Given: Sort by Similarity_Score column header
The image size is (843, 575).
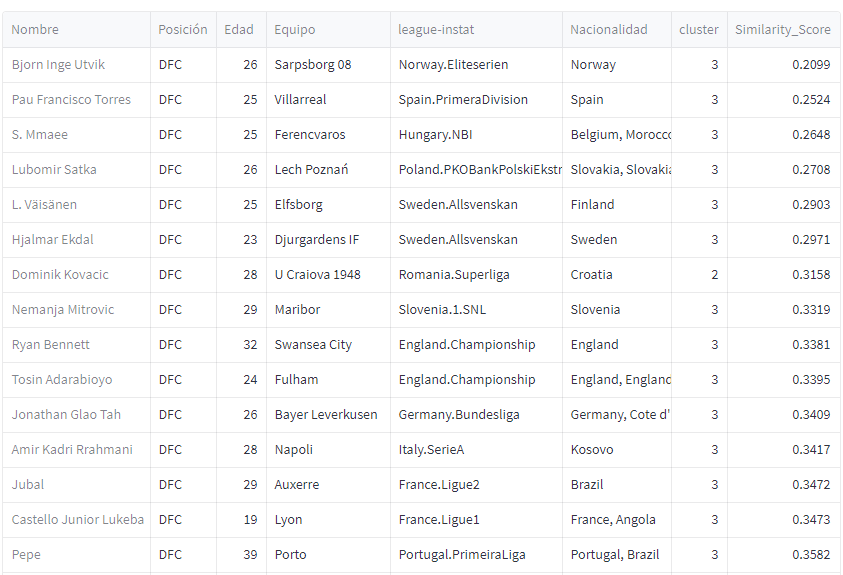Looking at the screenshot, I should click(x=783, y=30).
